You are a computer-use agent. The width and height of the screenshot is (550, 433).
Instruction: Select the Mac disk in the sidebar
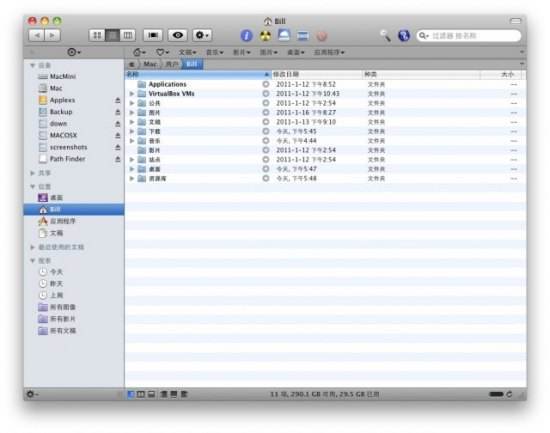(x=74, y=88)
